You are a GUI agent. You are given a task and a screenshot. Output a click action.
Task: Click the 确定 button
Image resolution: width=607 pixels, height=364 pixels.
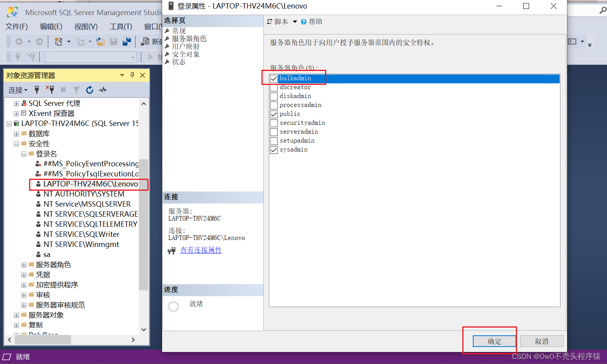495,341
